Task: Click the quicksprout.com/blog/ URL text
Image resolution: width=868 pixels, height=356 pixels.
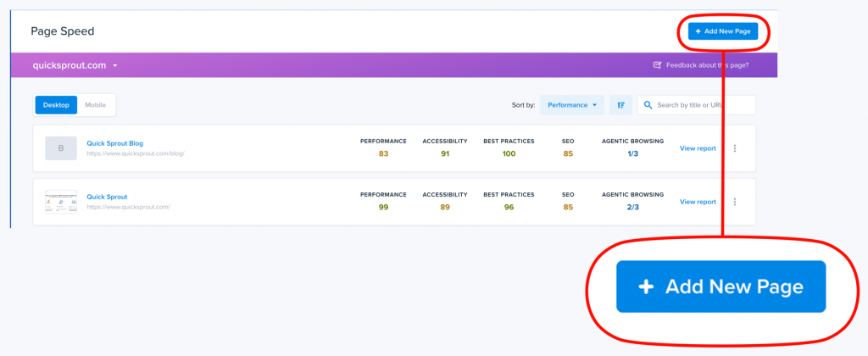Action: pos(135,153)
